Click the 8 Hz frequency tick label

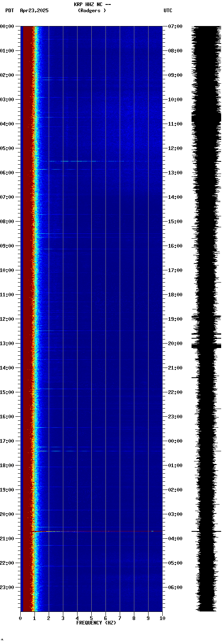pos(134,618)
